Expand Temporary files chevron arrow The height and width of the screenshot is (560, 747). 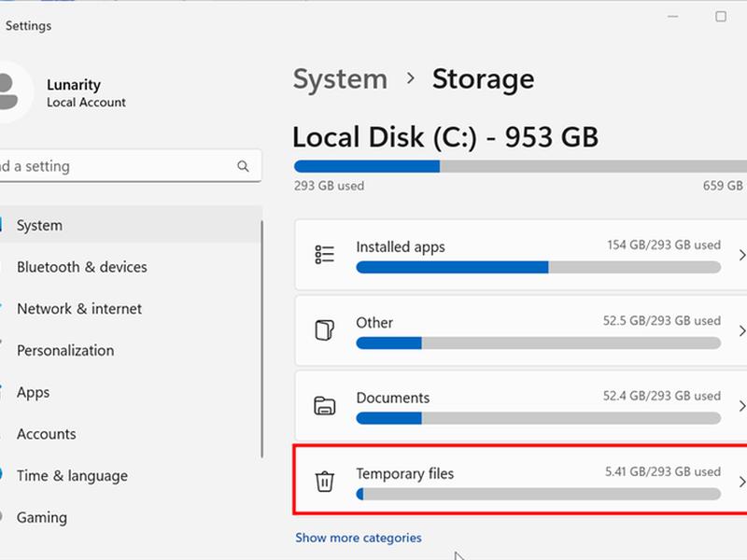[x=741, y=482]
